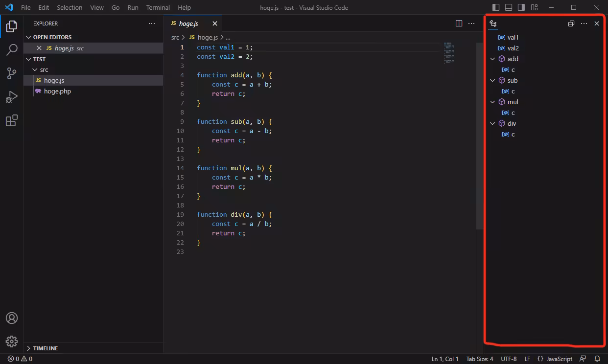Open the Selection menu

[70, 7]
